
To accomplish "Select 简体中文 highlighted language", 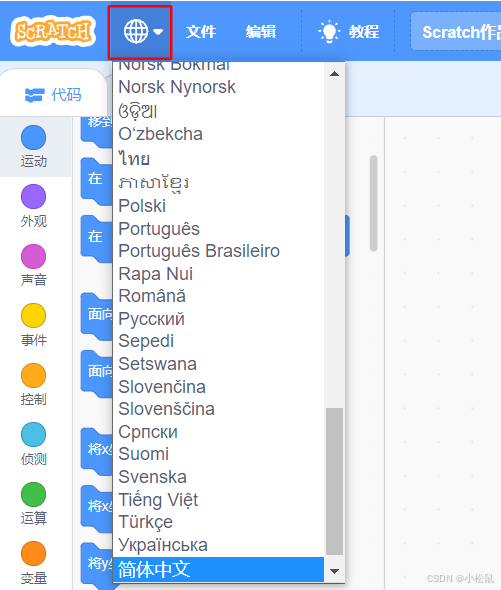I will click(218, 569).
